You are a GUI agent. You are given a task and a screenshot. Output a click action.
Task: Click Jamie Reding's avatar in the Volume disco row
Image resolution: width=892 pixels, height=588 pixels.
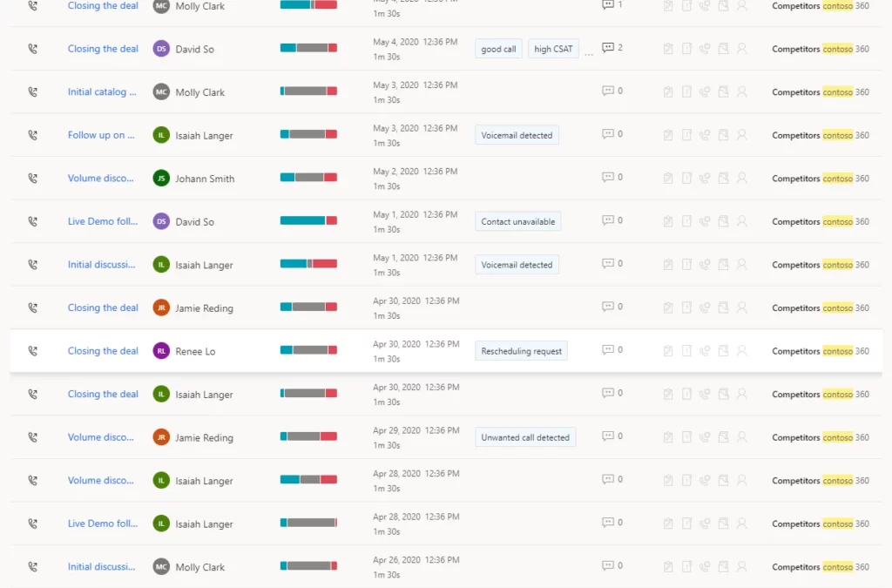pyautogui.click(x=161, y=437)
